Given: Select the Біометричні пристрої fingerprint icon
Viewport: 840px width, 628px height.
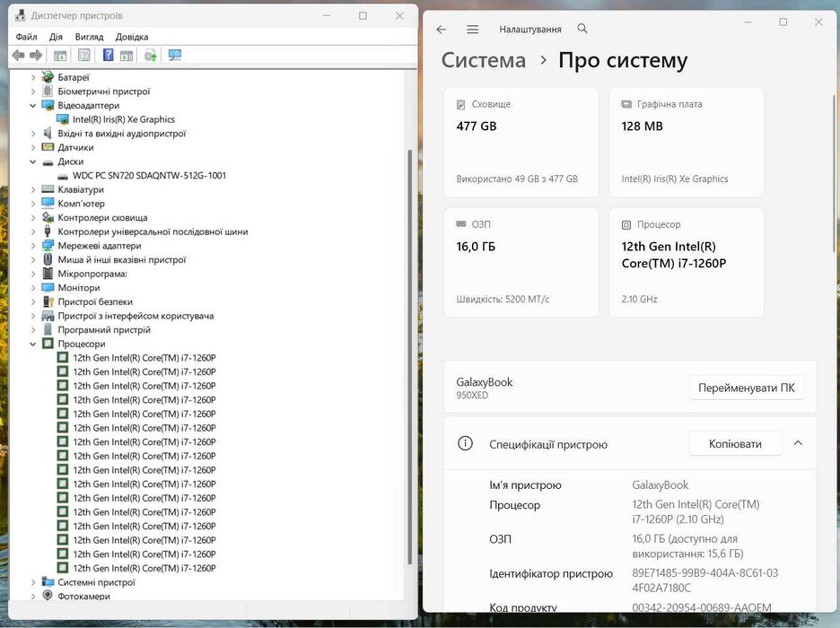Looking at the screenshot, I should point(48,91).
